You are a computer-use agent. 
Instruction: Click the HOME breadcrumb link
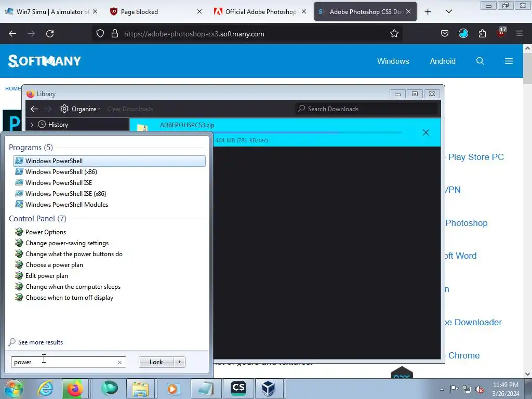pyautogui.click(x=12, y=88)
